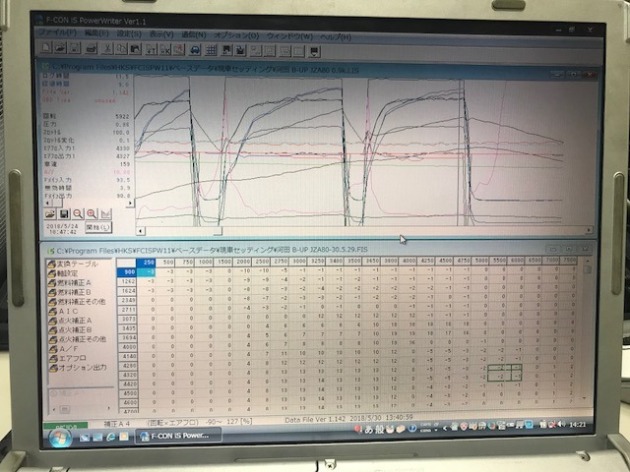Viewport: 630px width, 472px height.
Task: Click the blue car icon in the toolbar
Action: tap(195, 50)
